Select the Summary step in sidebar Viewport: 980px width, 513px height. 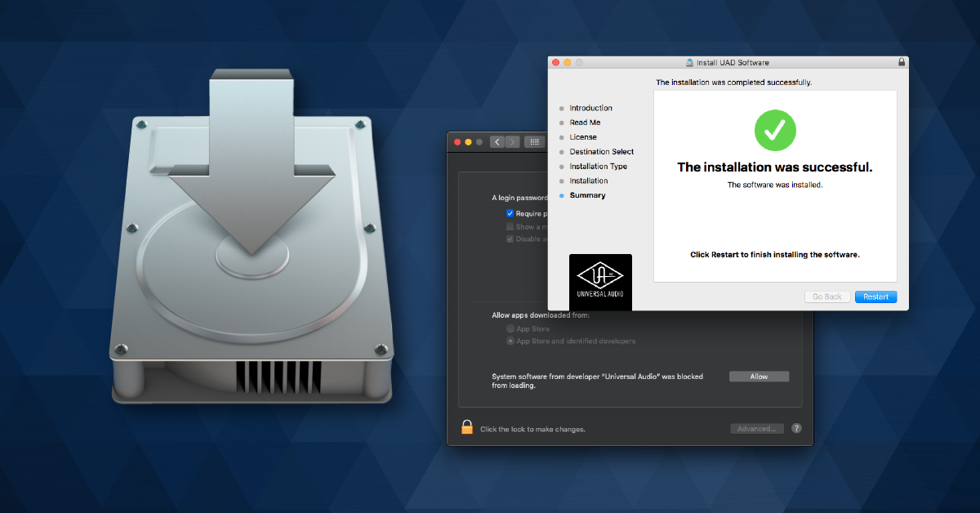[x=587, y=195]
